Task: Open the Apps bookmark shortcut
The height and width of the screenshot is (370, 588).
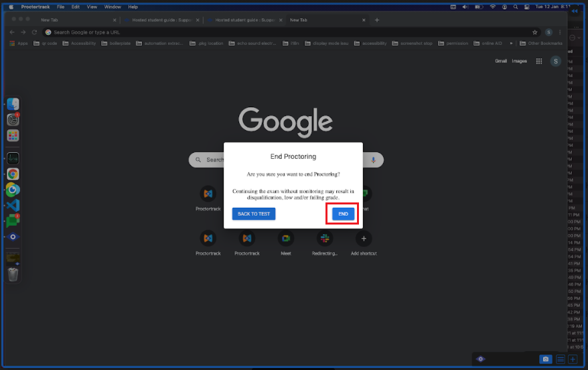Action: (x=18, y=44)
